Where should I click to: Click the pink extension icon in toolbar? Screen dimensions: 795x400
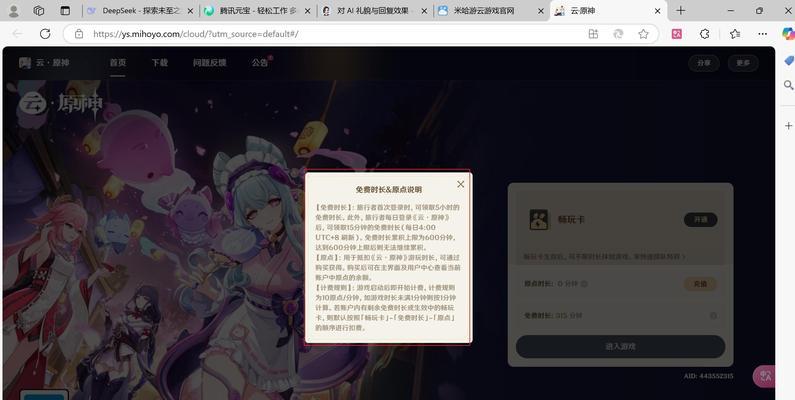coord(677,34)
